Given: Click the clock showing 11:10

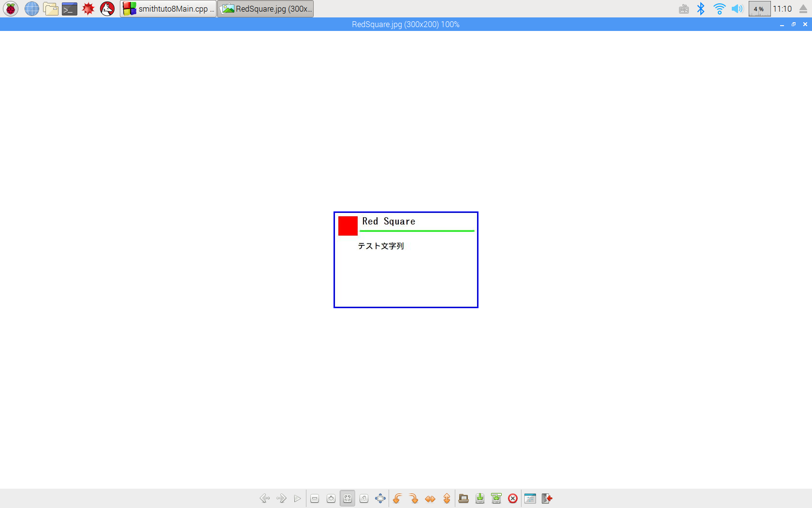Looking at the screenshot, I should point(783,9).
